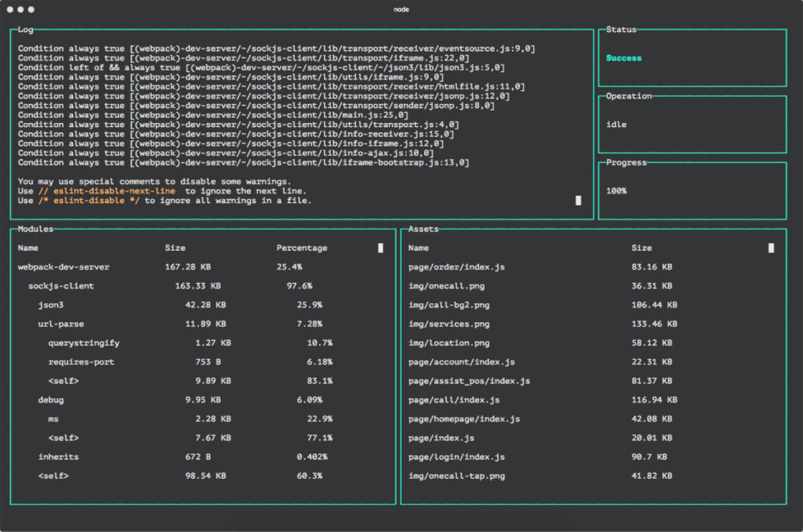
Task: Click the 90.7 KB asset size
Action: pos(649,457)
